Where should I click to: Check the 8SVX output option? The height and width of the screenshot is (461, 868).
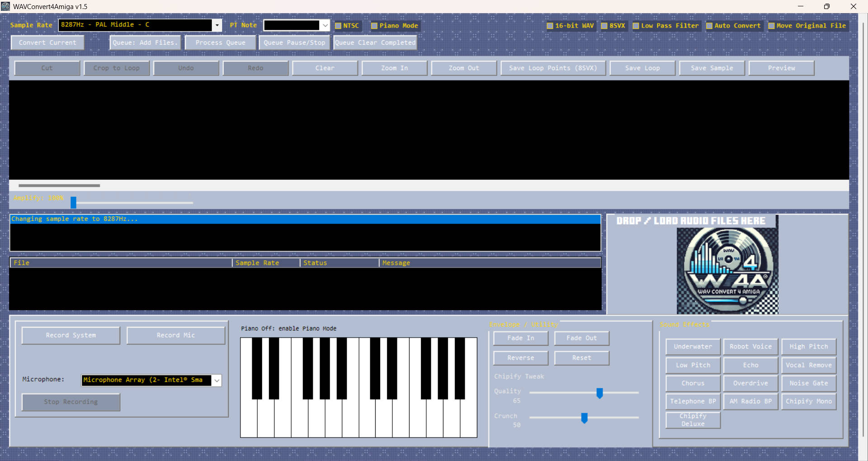pos(604,26)
